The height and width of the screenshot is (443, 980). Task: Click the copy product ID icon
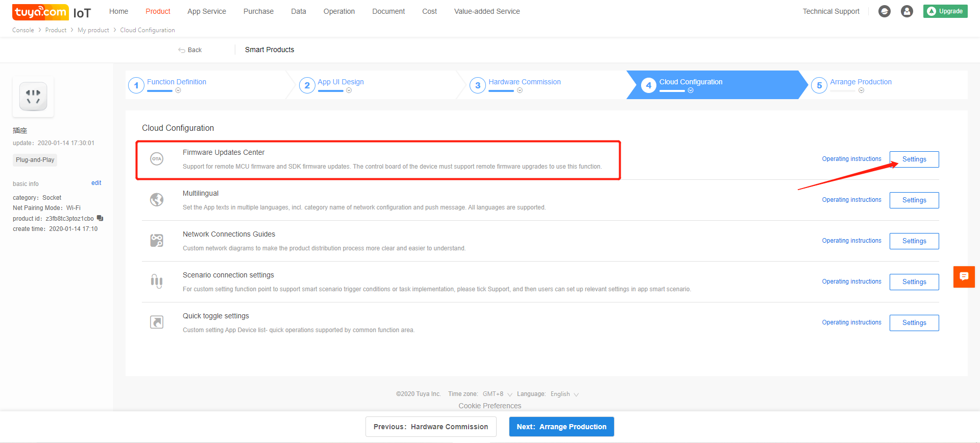coord(100,218)
